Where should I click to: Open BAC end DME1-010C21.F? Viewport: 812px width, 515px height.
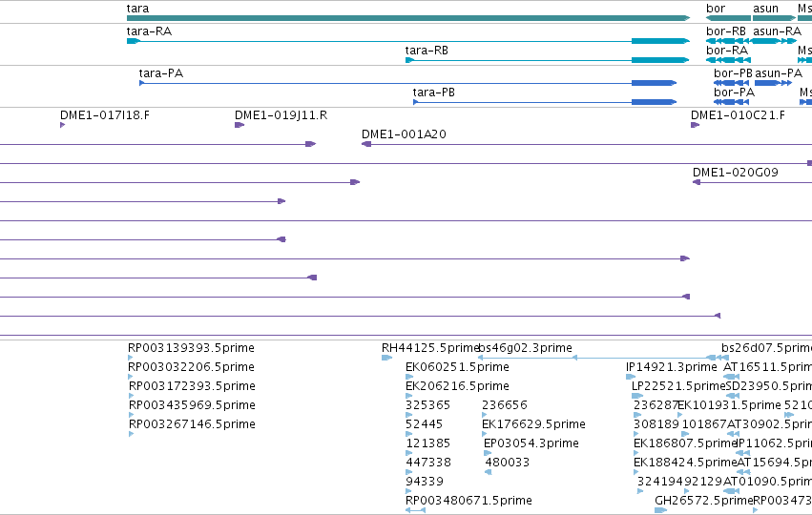pos(738,114)
